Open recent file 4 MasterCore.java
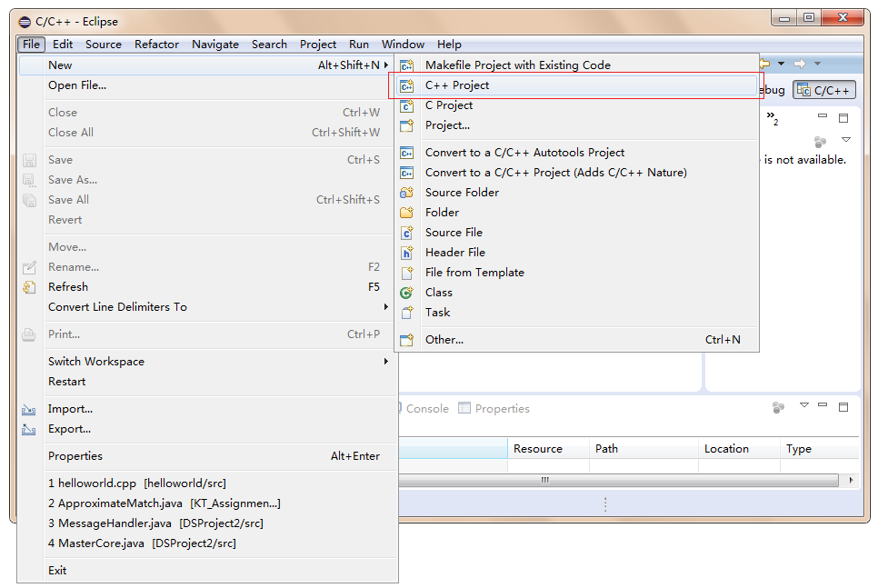This screenshot has width=878, height=588. (207, 543)
